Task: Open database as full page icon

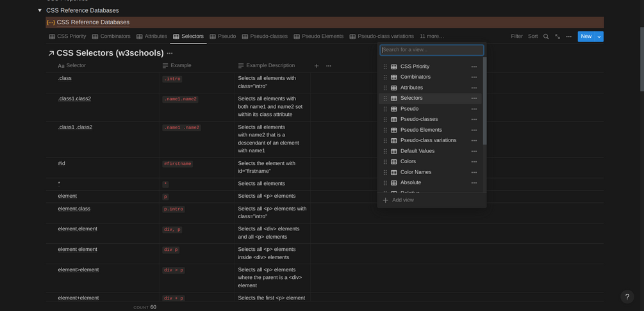Action: [x=557, y=36]
